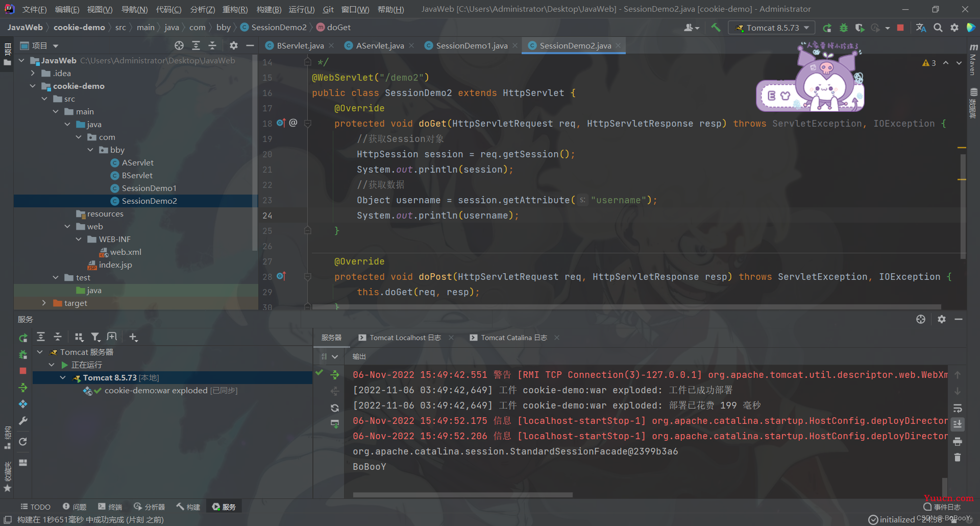980x526 pixels.
Task: Add a service with the plus icon
Action: coord(133,337)
